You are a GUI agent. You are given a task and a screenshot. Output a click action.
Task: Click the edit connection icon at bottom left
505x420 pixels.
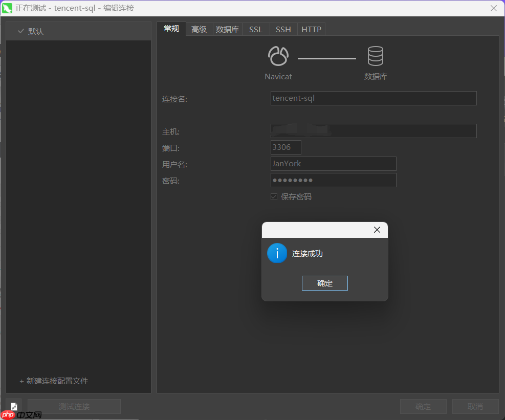click(x=13, y=406)
